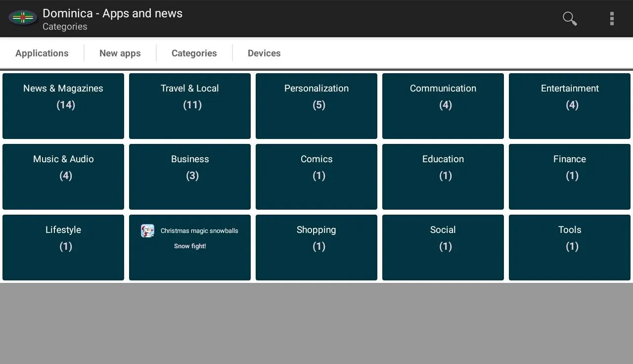
Task: Click the 'Snow fight!' ad text
Action: [190, 246]
